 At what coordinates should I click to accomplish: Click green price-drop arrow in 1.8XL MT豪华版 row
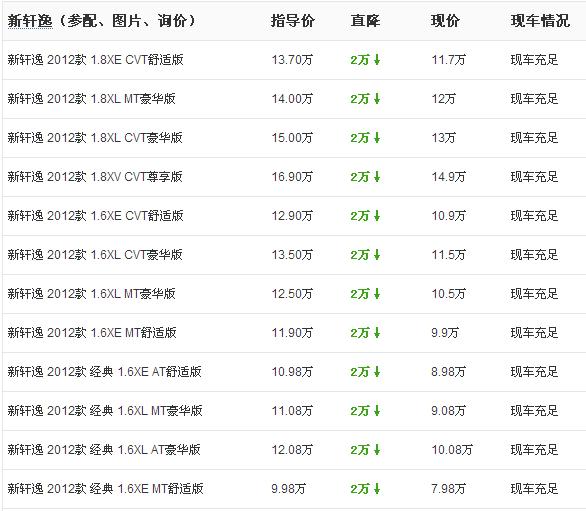377,99
